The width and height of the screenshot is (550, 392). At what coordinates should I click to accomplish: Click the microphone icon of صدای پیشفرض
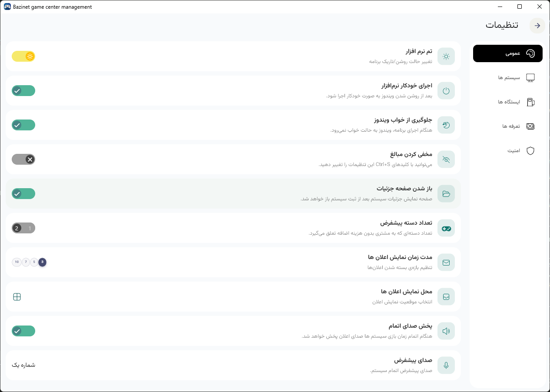coord(446,365)
